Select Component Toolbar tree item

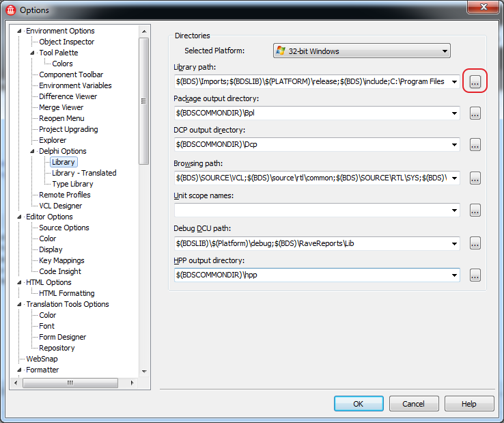coord(71,74)
